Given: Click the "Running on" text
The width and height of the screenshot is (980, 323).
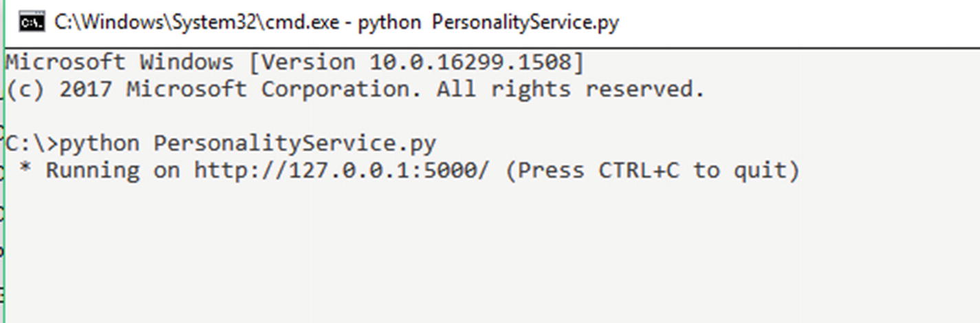Looking at the screenshot, I should (x=112, y=170).
